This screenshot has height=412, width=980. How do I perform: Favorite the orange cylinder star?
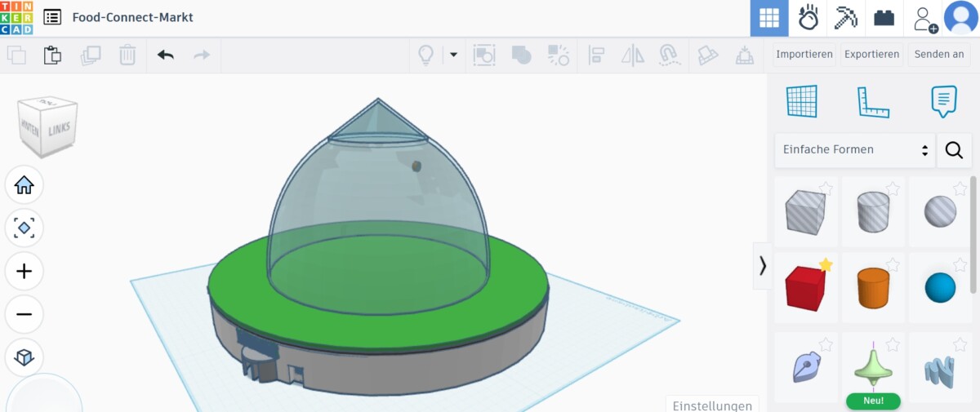893,264
